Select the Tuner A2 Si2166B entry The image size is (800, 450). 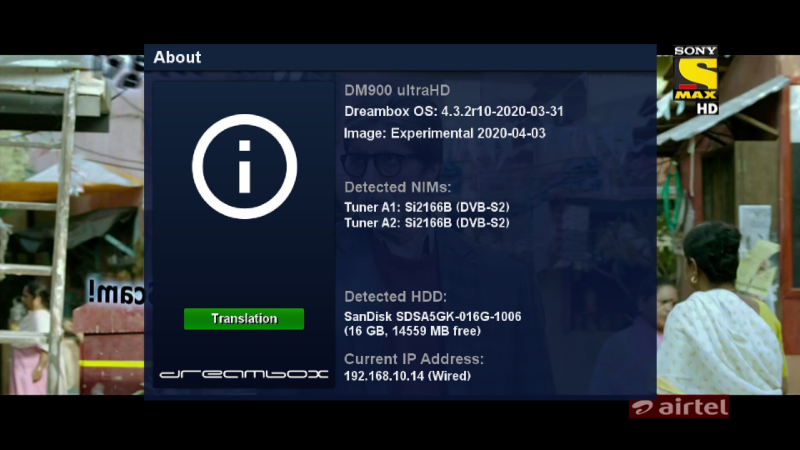point(426,223)
